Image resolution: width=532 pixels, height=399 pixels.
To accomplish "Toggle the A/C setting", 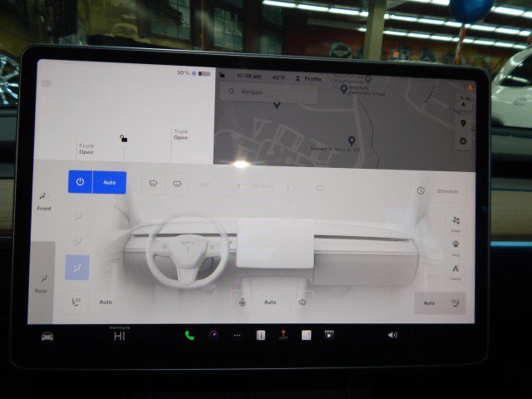I will (205, 185).
